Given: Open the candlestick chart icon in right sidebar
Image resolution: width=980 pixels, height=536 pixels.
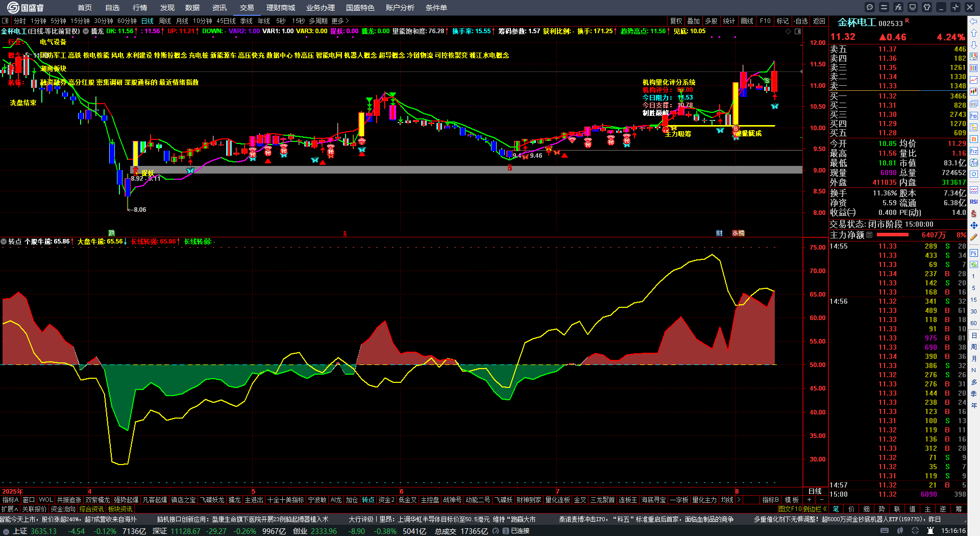Looking at the screenshot, I should (974, 92).
